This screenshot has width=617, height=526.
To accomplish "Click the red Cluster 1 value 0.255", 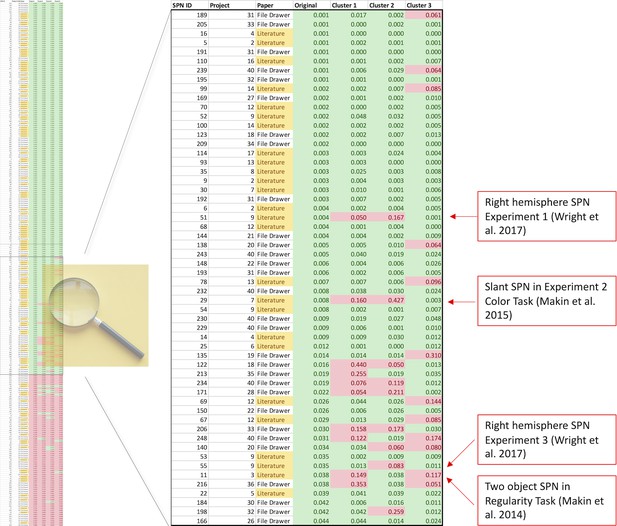I will (349, 374).
